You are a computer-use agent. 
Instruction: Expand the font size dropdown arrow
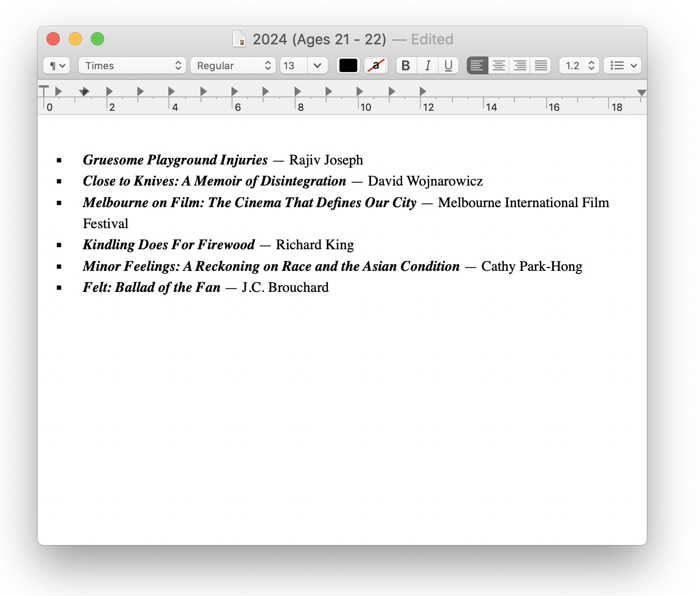(317, 65)
